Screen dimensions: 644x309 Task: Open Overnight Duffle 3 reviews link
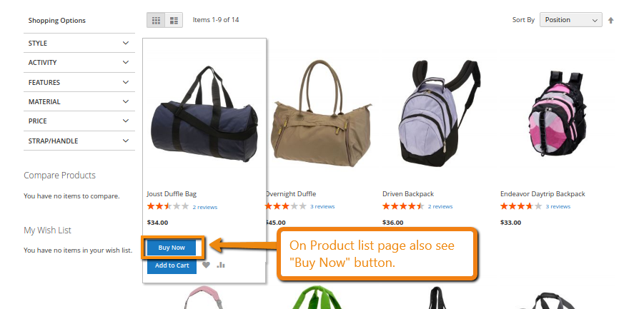[x=322, y=206]
